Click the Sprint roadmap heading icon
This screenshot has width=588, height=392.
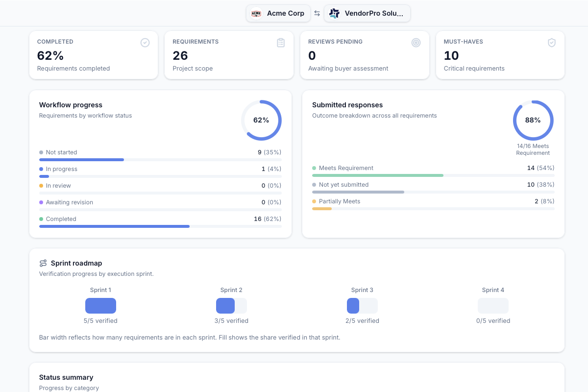coord(43,263)
